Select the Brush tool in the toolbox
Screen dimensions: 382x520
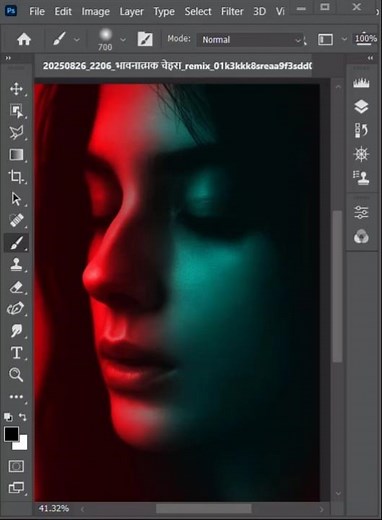[16, 243]
